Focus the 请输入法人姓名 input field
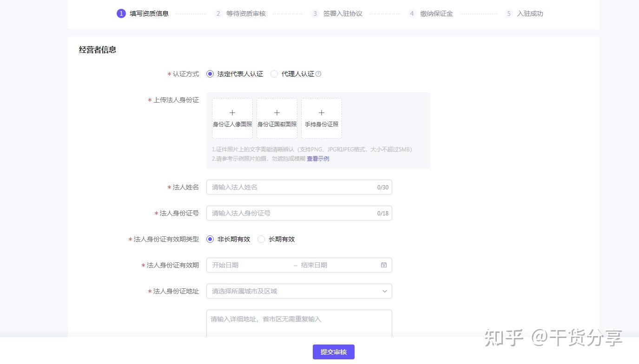This screenshot has height=364, width=639. point(299,187)
